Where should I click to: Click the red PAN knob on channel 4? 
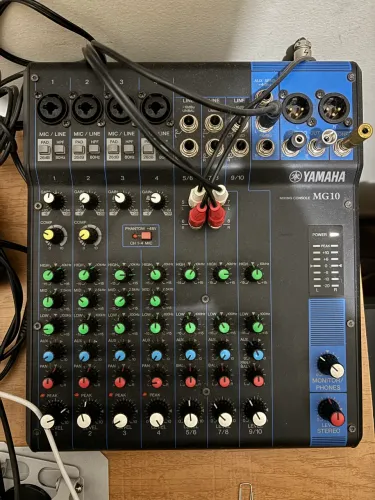pos(157,381)
